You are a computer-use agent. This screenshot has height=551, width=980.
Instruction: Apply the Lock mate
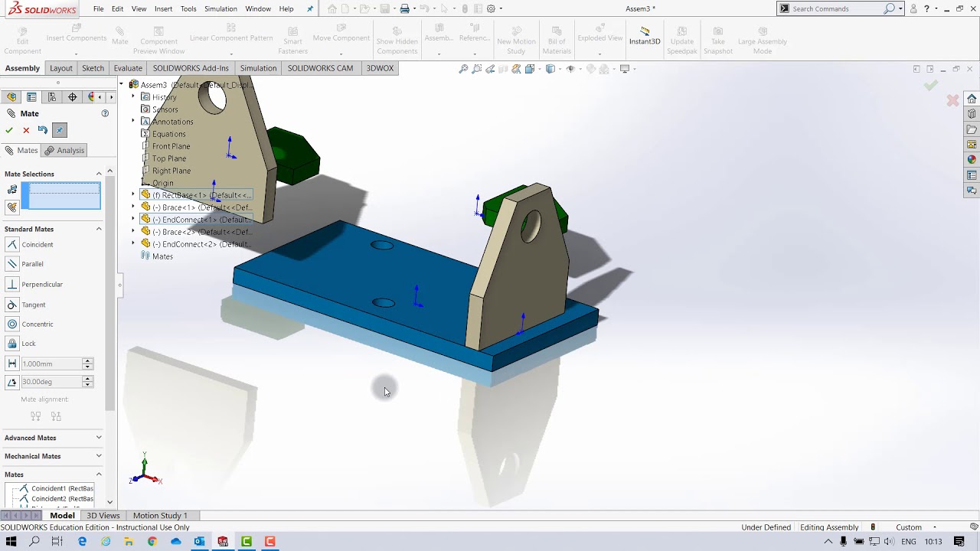coord(12,344)
